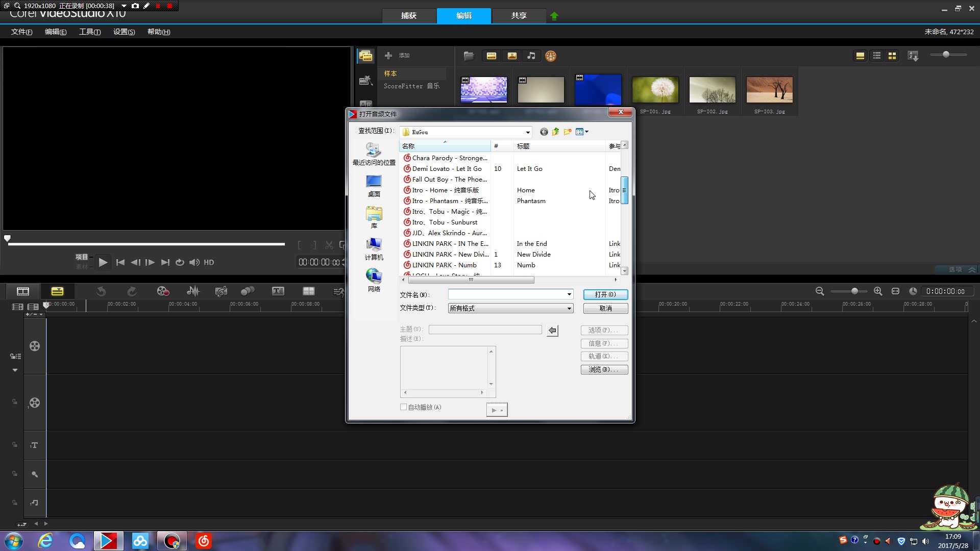
Task: Toggle hide titles view in library
Action: coord(860,56)
